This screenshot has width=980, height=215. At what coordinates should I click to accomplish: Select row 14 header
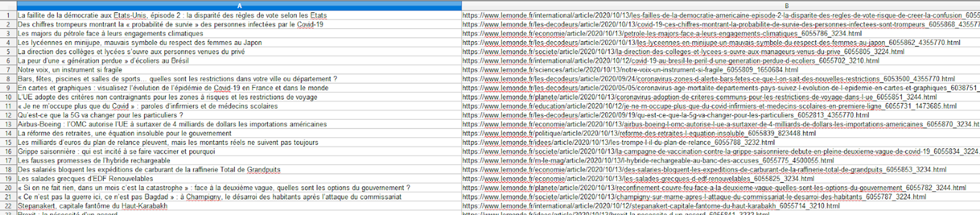pos(8,133)
